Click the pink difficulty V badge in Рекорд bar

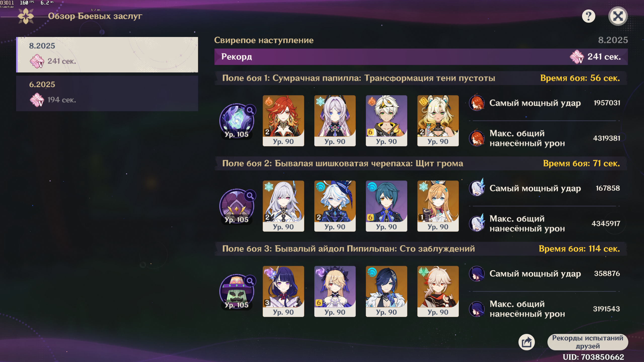click(577, 57)
